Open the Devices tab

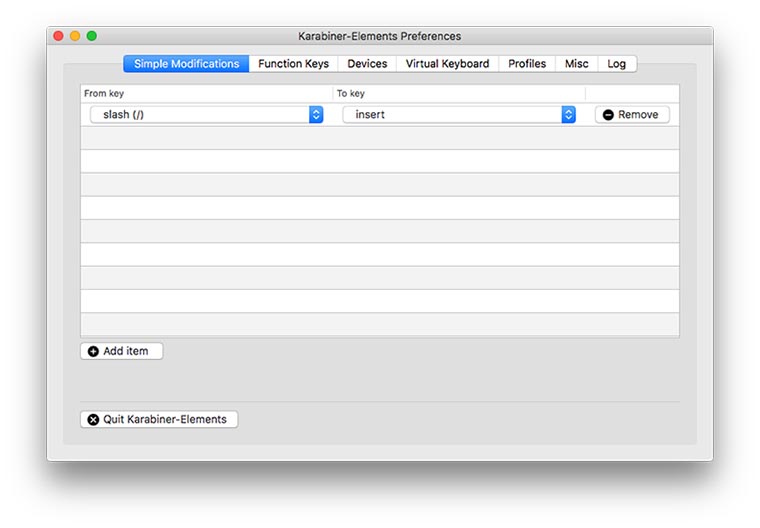coord(367,64)
